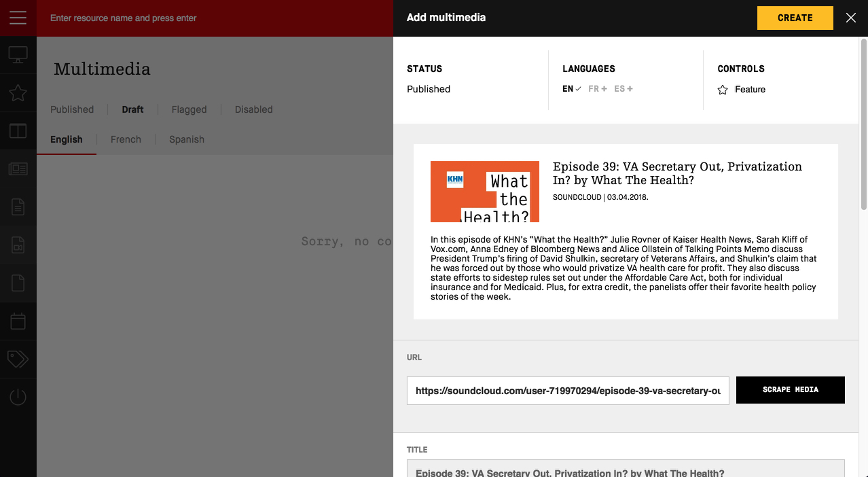Click the What the Health thumbnail image

pos(485,192)
